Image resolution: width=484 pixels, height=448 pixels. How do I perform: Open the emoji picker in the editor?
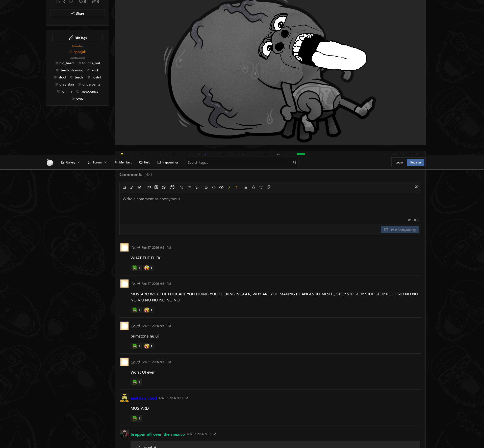click(x=172, y=187)
